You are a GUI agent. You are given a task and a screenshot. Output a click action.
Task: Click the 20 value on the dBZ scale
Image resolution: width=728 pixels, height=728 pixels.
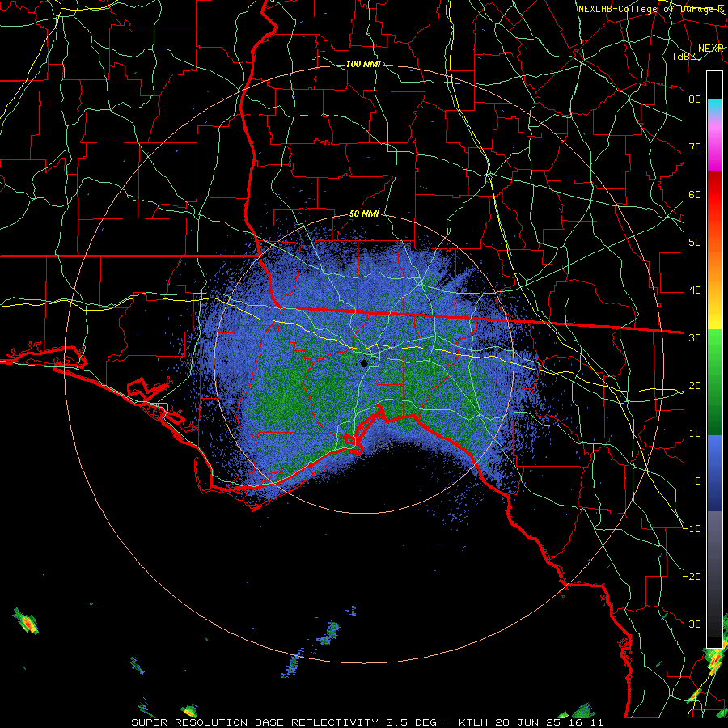(695, 386)
